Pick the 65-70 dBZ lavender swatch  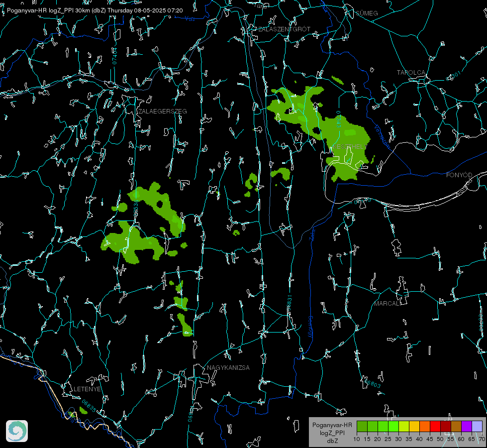[477, 426]
